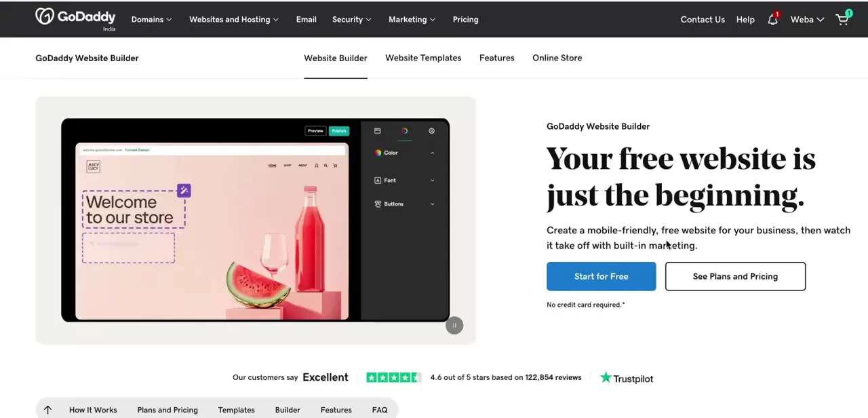Image resolution: width=868 pixels, height=418 pixels.
Task: Click the Preview button in editor mockup
Action: (x=315, y=131)
